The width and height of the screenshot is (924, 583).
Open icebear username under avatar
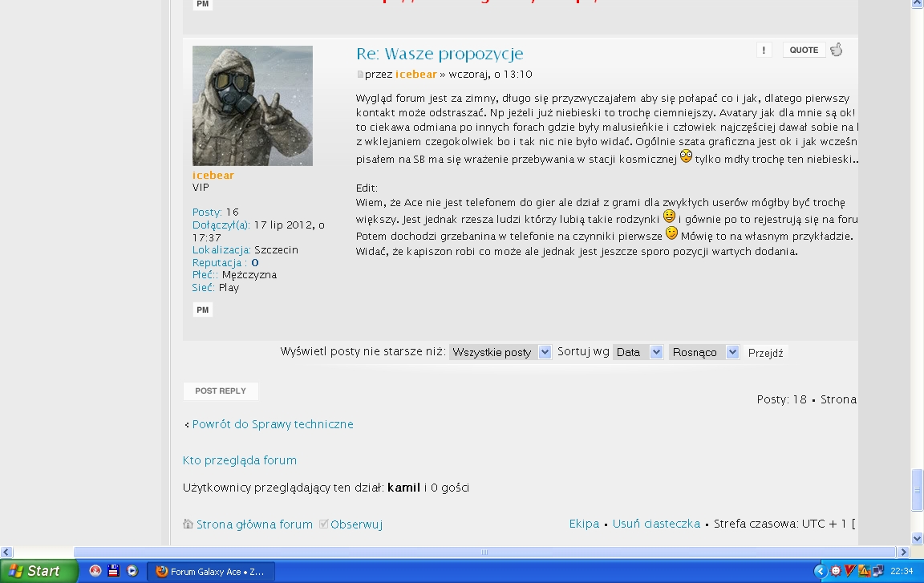[x=213, y=175]
